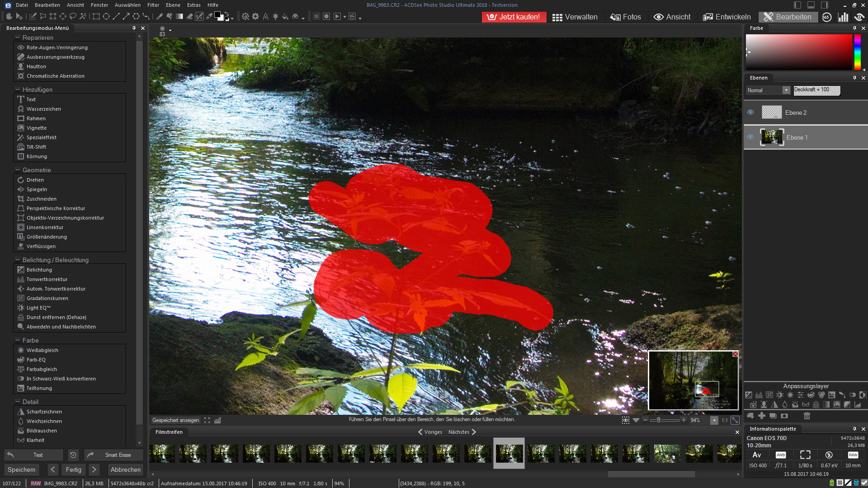Image resolution: width=868 pixels, height=488 pixels.
Task: Hide Ebene 2 layer visibility
Action: (x=750, y=112)
